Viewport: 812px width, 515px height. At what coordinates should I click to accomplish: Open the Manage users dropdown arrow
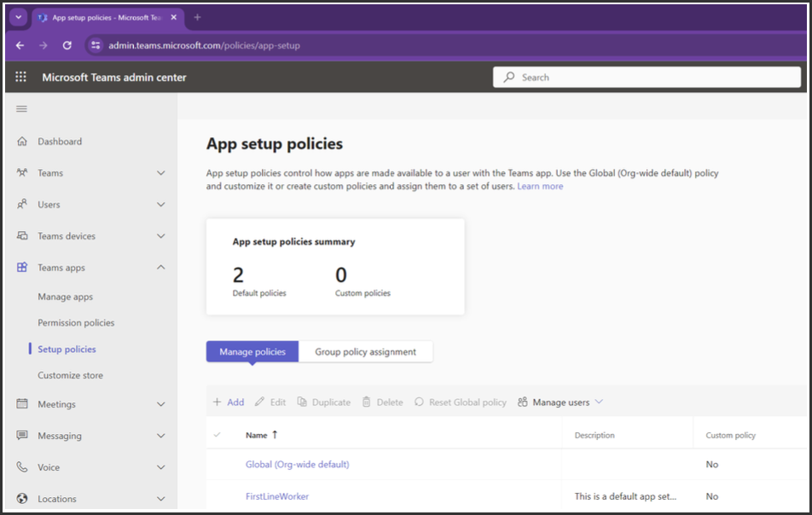[599, 402]
